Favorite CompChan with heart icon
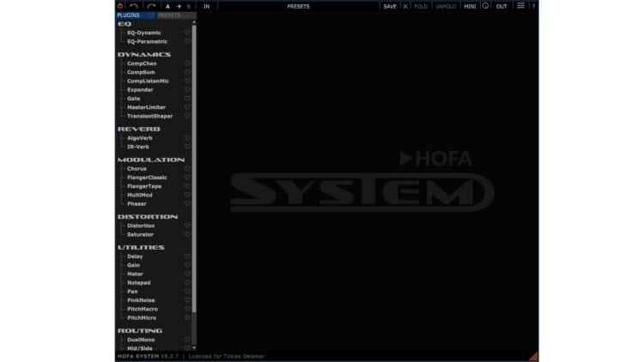This screenshot has height=362, width=644. tap(187, 63)
